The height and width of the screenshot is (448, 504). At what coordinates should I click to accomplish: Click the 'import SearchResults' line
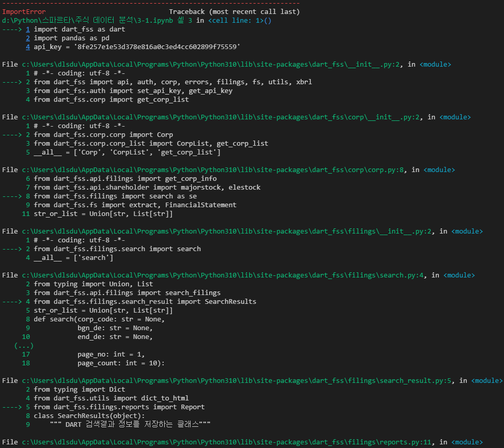tap(145, 302)
